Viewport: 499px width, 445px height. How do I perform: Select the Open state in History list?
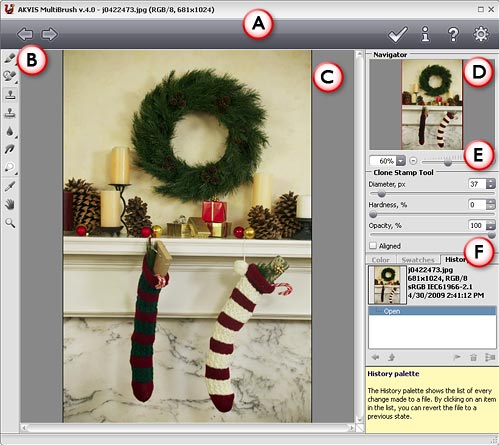tap(432, 311)
